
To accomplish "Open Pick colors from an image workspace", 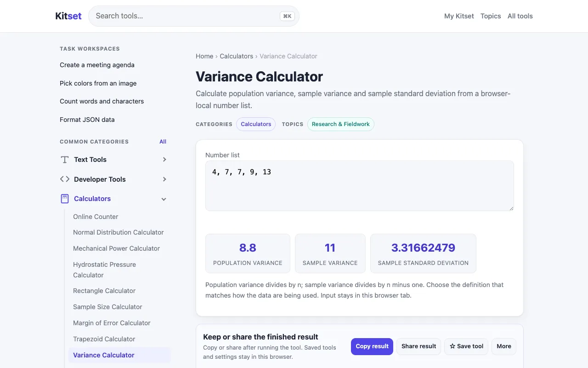I will [98, 83].
